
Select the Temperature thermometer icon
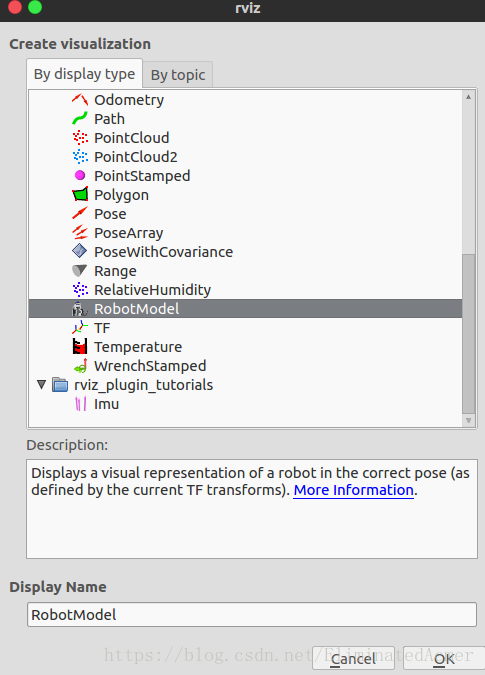80,347
